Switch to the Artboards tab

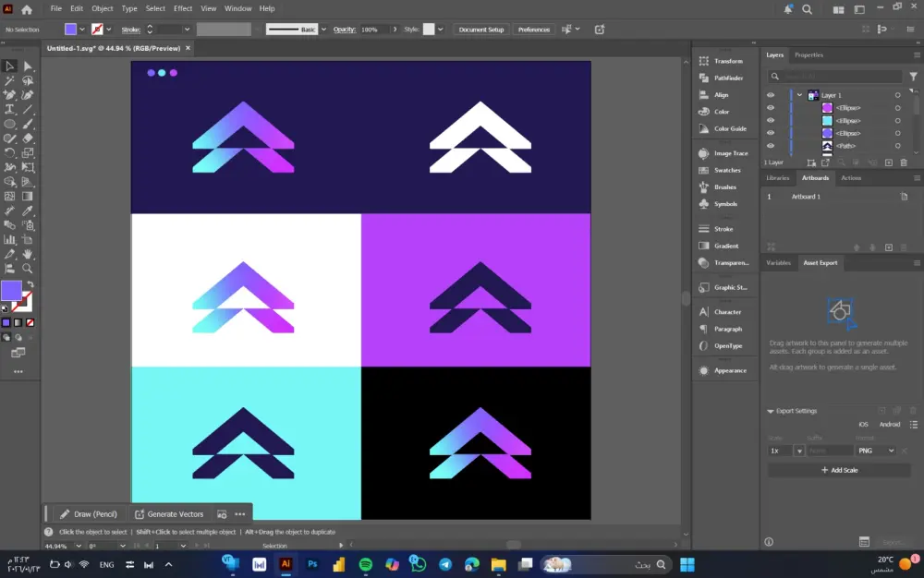tap(815, 178)
